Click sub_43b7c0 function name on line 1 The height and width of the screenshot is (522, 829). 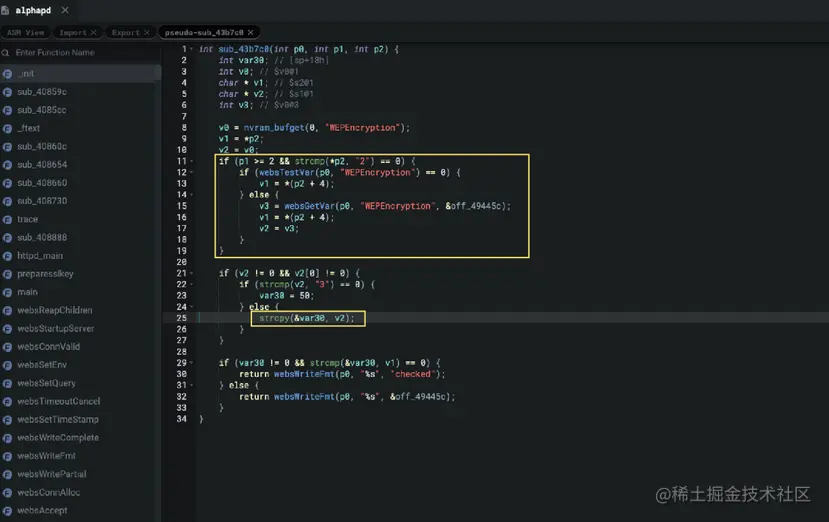coord(244,49)
